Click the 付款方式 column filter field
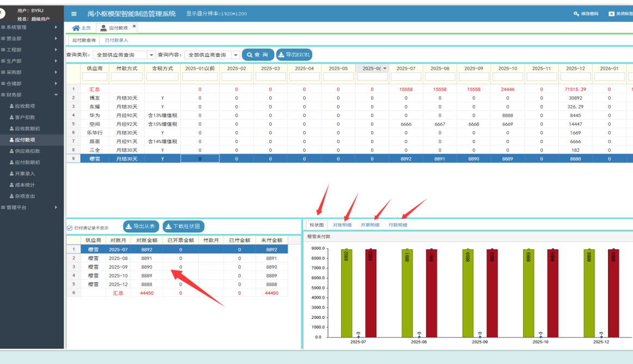Screen dimensions: 633x364 (x=127, y=77)
